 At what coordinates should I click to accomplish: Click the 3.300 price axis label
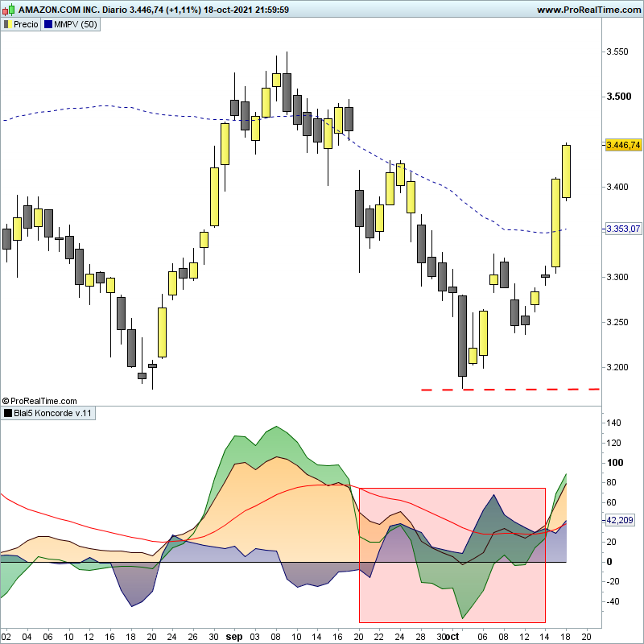[617, 277]
